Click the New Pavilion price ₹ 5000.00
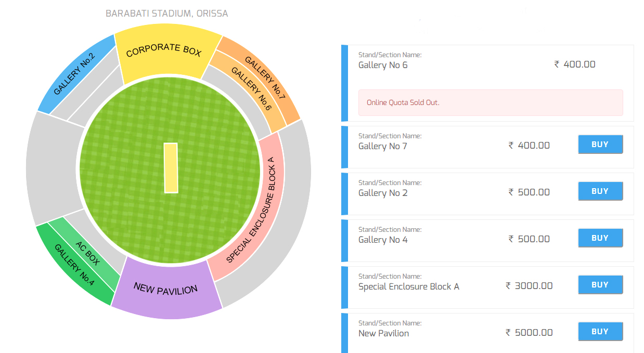 (x=529, y=333)
